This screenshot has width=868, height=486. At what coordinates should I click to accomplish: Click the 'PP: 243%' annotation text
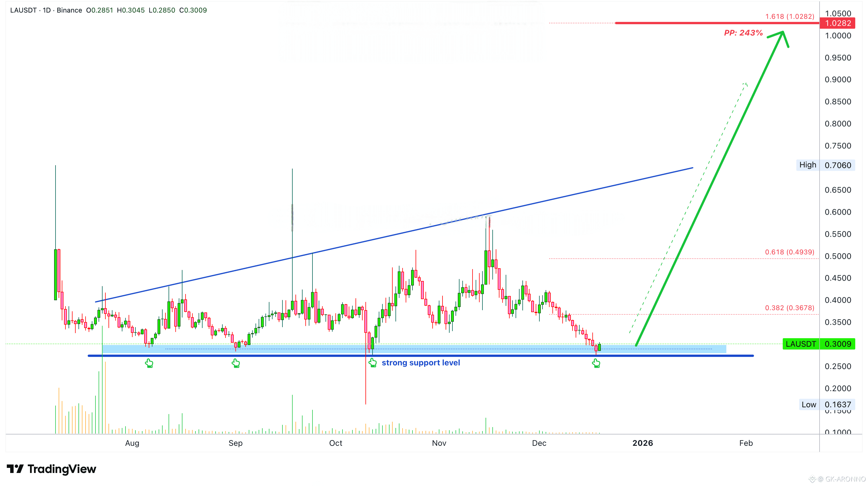(743, 33)
